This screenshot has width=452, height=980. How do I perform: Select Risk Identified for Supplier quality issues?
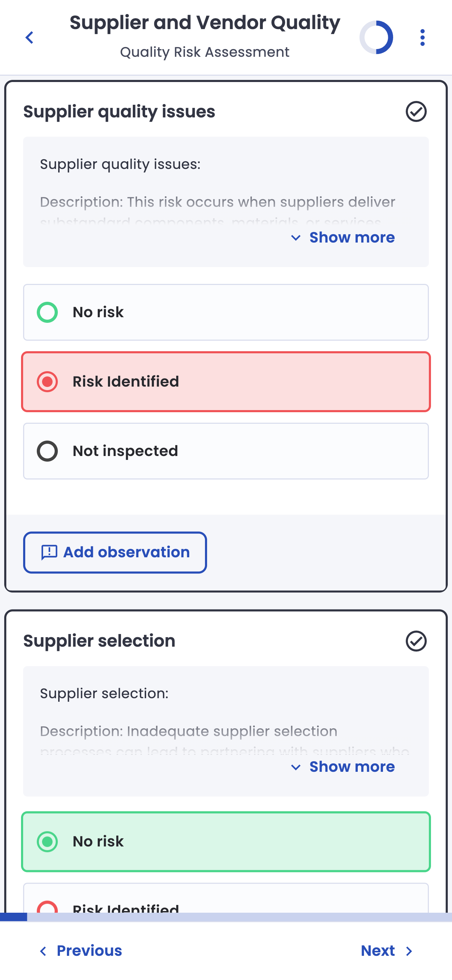click(226, 382)
